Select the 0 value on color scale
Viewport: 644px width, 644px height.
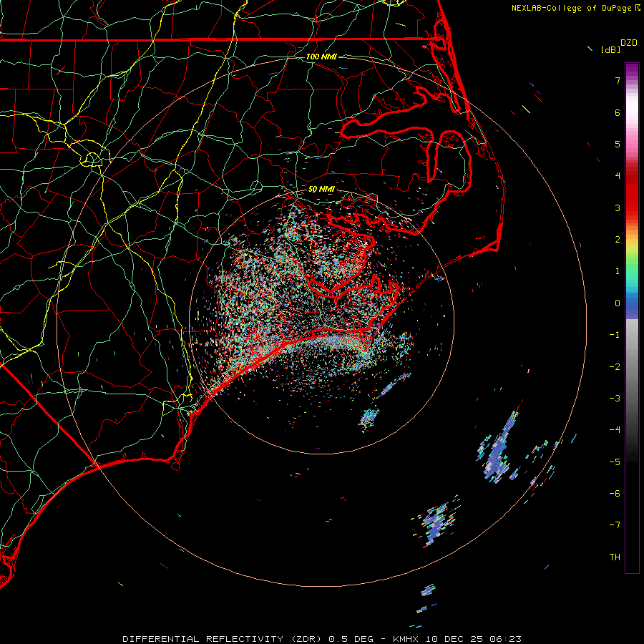pos(618,303)
